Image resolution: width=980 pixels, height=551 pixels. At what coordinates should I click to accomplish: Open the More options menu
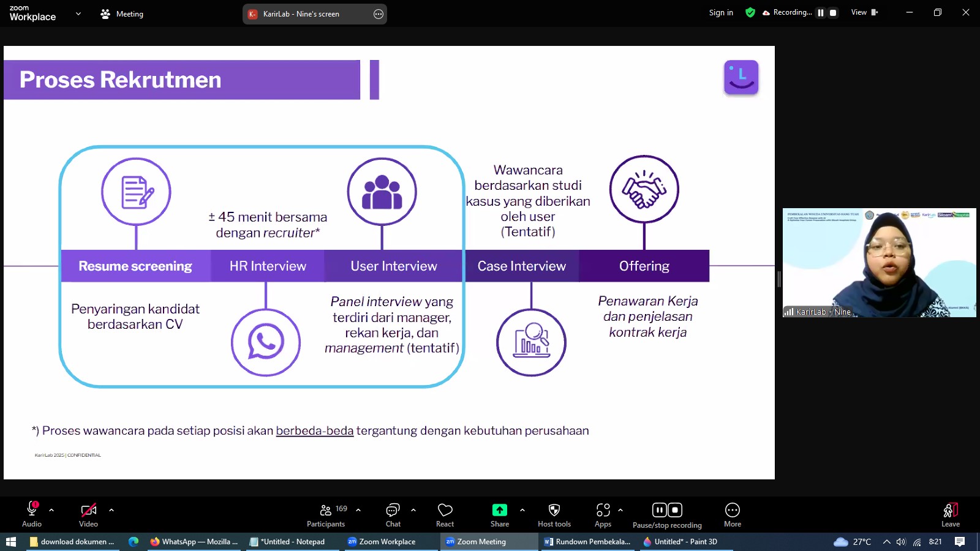732,515
